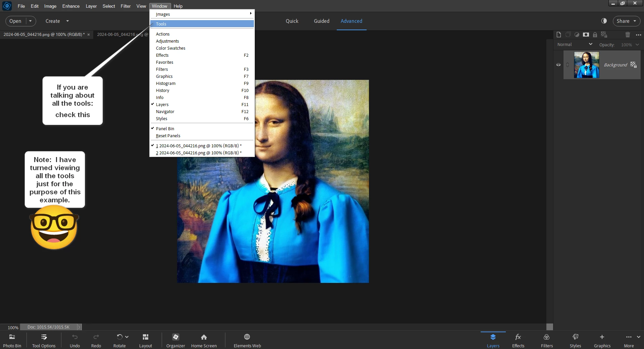This screenshot has height=349, width=644.
Task: Open the Enhance menu
Action: coord(71,6)
